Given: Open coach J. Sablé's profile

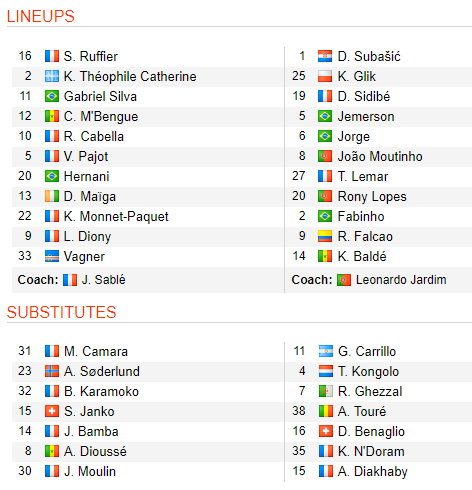Looking at the screenshot, I should [x=103, y=280].
